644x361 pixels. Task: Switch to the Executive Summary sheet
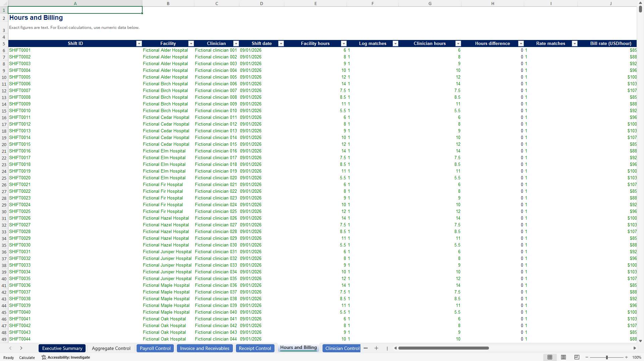pyautogui.click(x=62, y=348)
